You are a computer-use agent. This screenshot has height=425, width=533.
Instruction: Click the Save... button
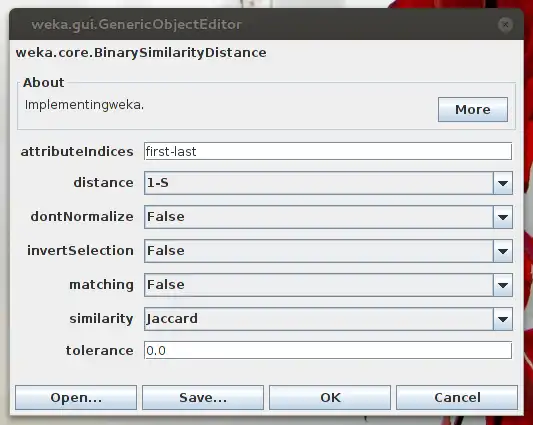pyautogui.click(x=203, y=397)
